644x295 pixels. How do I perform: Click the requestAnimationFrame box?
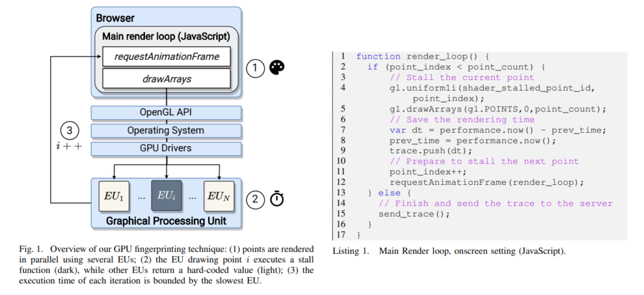(166, 57)
